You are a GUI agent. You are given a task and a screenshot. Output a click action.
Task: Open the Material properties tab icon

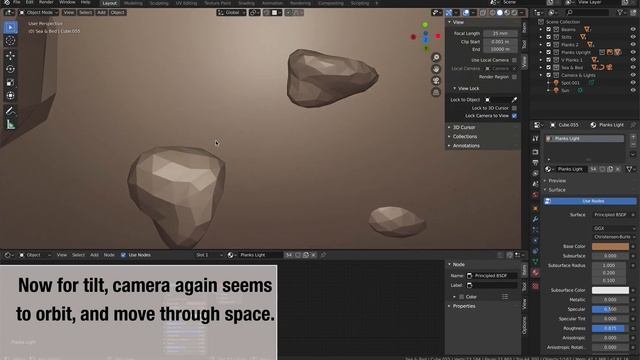pos(535,273)
